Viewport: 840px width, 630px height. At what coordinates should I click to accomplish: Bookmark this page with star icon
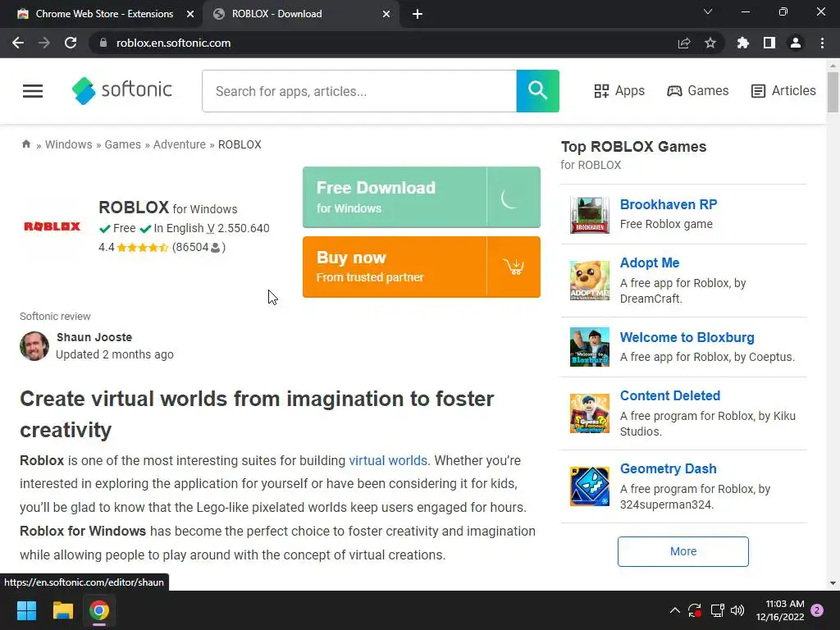[x=710, y=43]
